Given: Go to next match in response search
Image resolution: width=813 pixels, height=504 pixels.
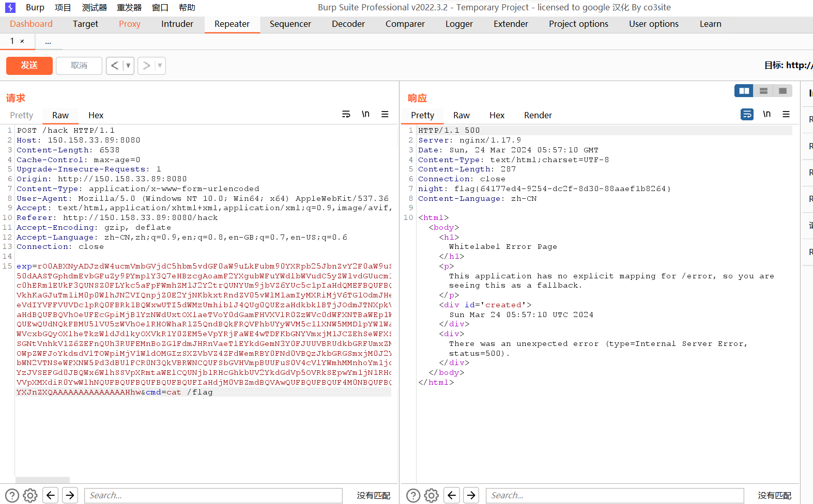Looking at the screenshot, I should pyautogui.click(x=471, y=496).
